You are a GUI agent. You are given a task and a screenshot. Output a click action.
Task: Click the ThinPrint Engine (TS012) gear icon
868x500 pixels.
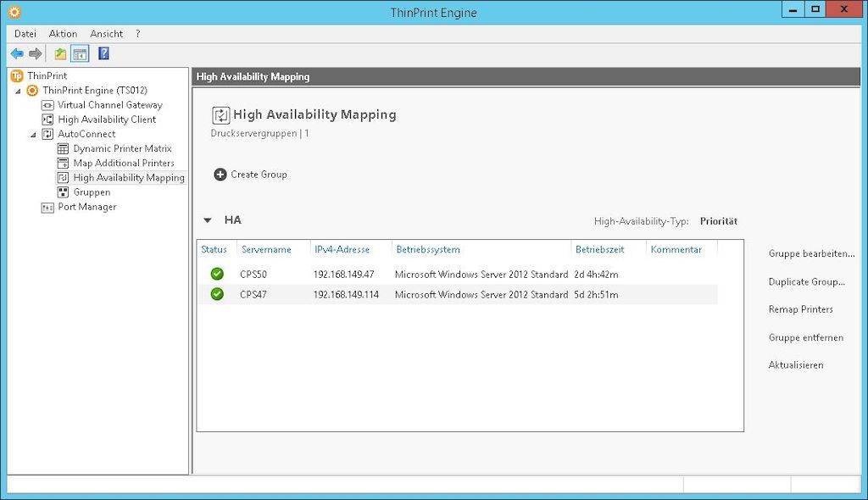pos(33,91)
